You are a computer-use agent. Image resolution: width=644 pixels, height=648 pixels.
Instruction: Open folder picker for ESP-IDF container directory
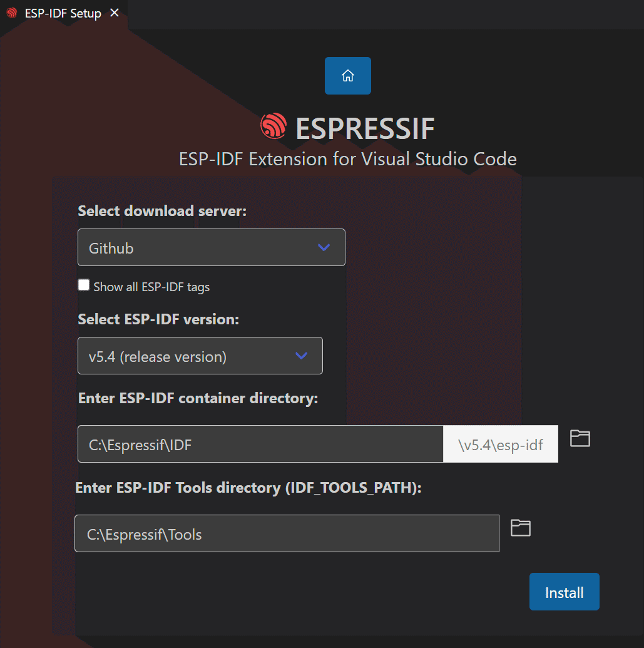(x=580, y=439)
